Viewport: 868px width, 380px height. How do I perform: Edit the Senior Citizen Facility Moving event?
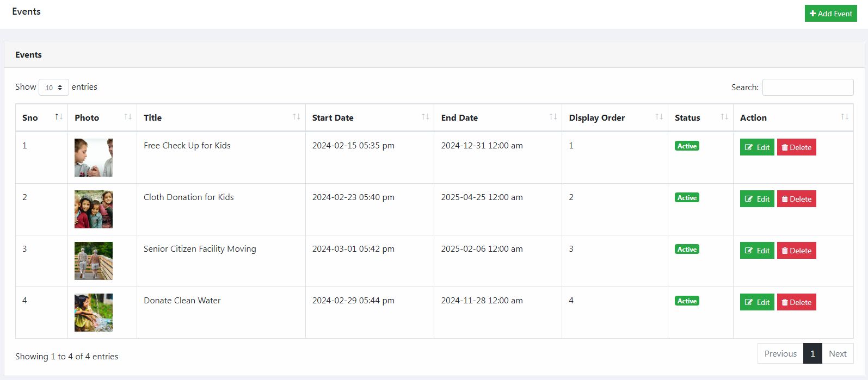[756, 251]
